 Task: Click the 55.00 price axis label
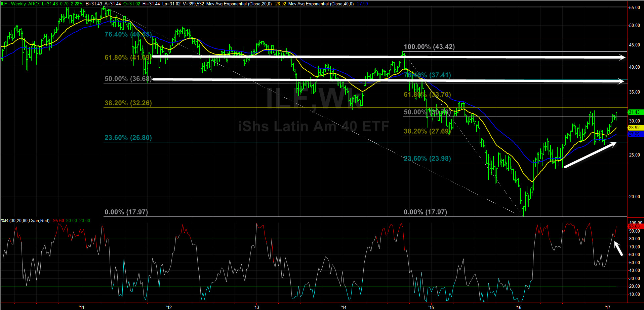pyautogui.click(x=635, y=8)
